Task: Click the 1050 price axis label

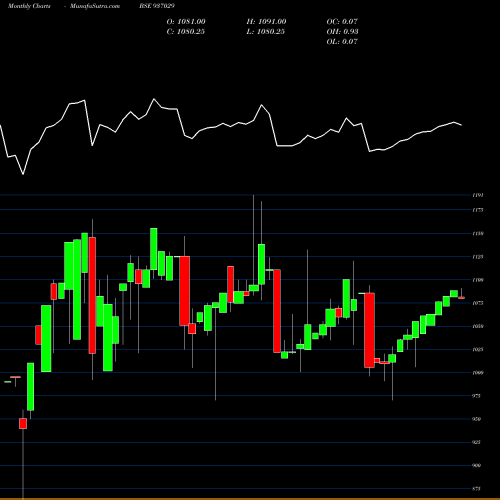Action: point(478,326)
